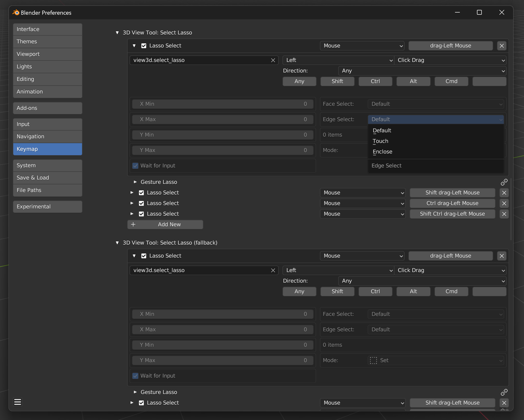Screen dimensions: 524x420
Task: Remove top drag-Left Mouse Lasso Select entry
Action: [x=502, y=46]
